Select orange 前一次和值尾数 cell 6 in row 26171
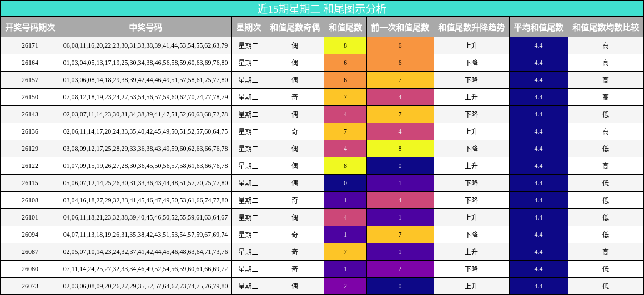This screenshot has height=295, width=644. 400,45
